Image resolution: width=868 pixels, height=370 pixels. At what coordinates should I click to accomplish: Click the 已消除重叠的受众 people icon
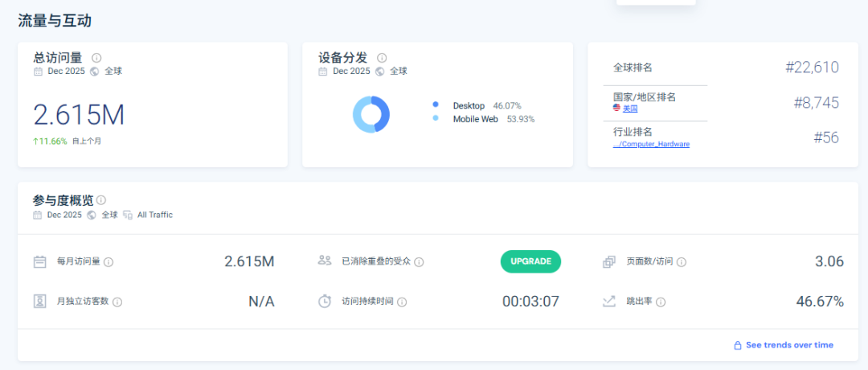(x=325, y=261)
